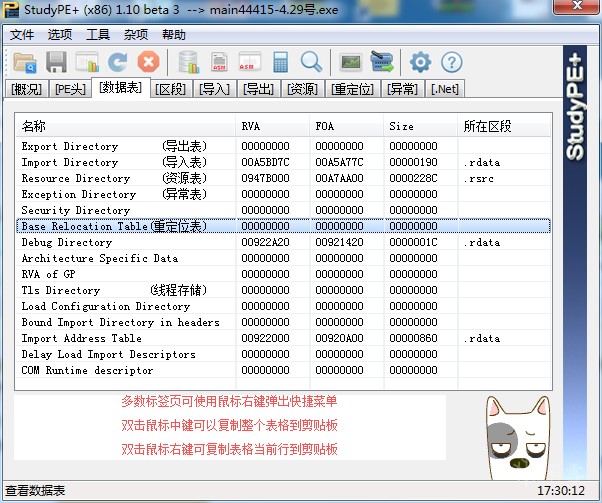This screenshot has width=602, height=503.
Task: Click the blue reload arrow icon
Action: click(x=117, y=62)
